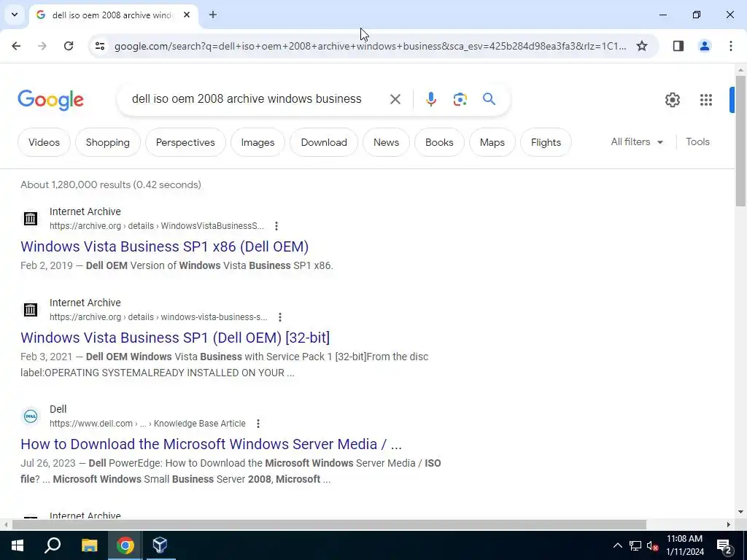Reload the current page
The height and width of the screenshot is (560, 747).
(69, 46)
